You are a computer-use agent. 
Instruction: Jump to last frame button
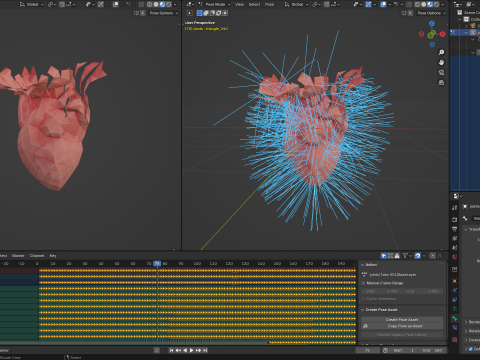click(x=205, y=350)
